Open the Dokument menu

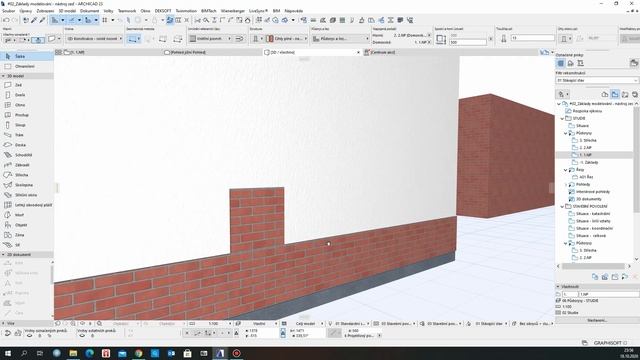tap(89, 11)
